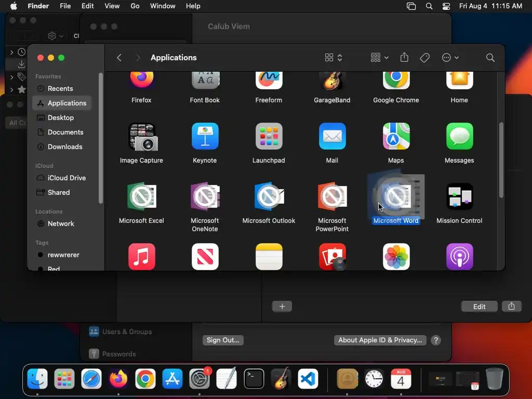Open Documents in Finder sidebar
532x399 pixels.
[x=62, y=132]
